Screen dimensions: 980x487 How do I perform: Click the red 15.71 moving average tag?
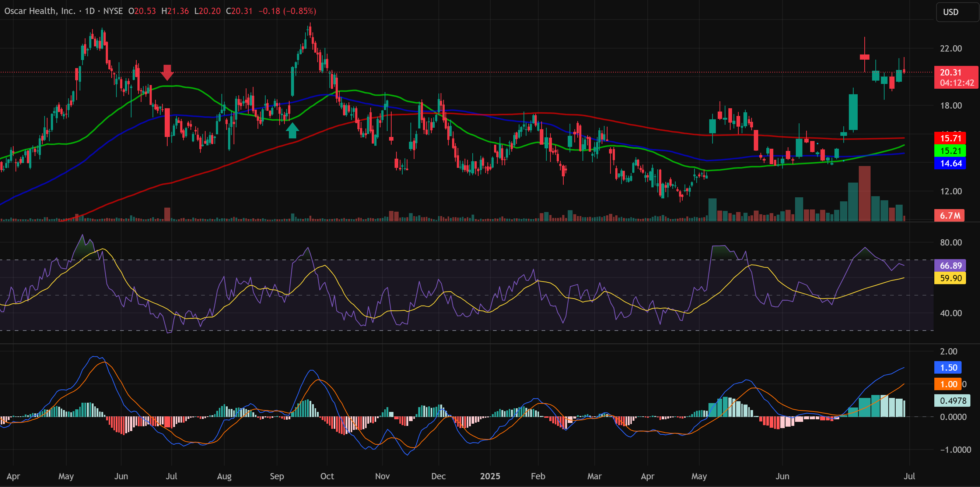click(x=950, y=138)
